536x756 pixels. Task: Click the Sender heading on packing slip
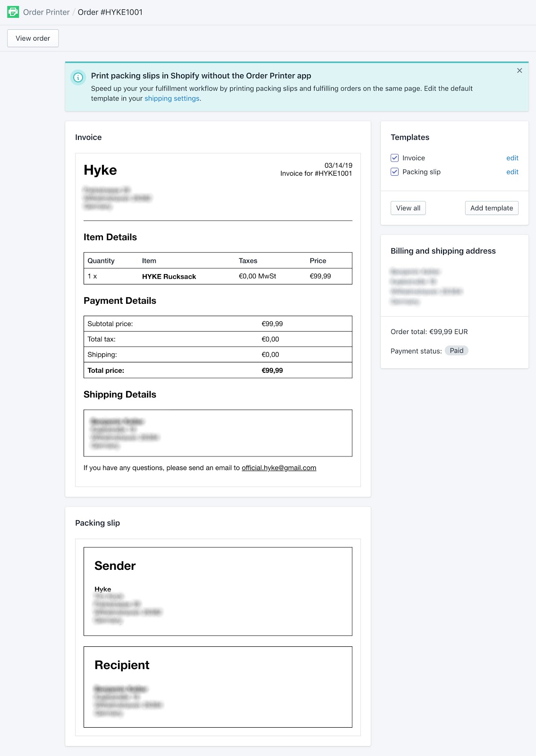[115, 566]
